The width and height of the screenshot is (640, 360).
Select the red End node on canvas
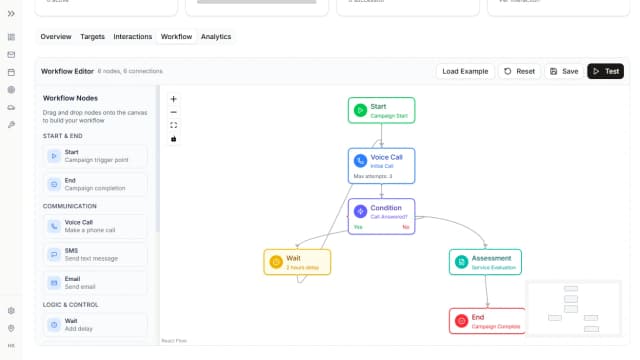click(487, 321)
